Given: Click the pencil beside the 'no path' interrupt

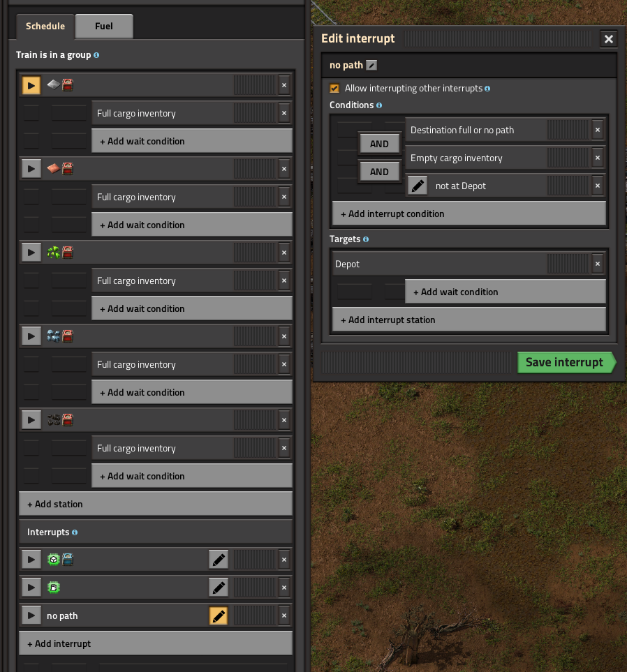Looking at the screenshot, I should click(219, 615).
